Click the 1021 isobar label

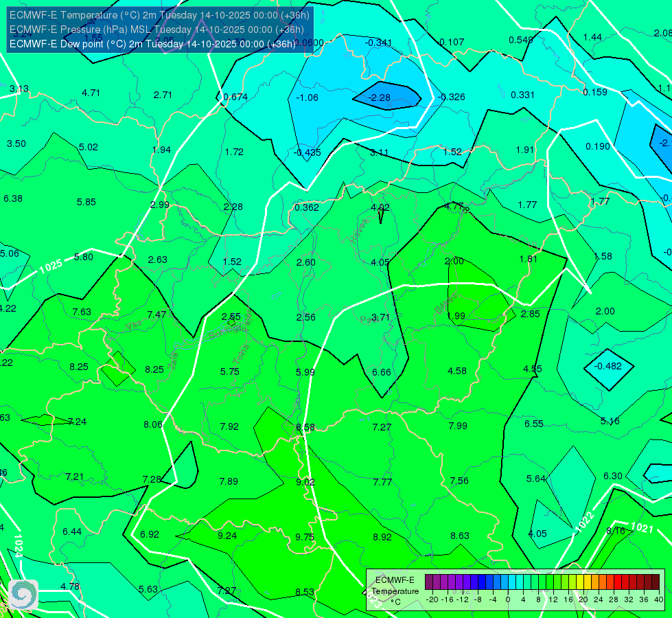642,527
